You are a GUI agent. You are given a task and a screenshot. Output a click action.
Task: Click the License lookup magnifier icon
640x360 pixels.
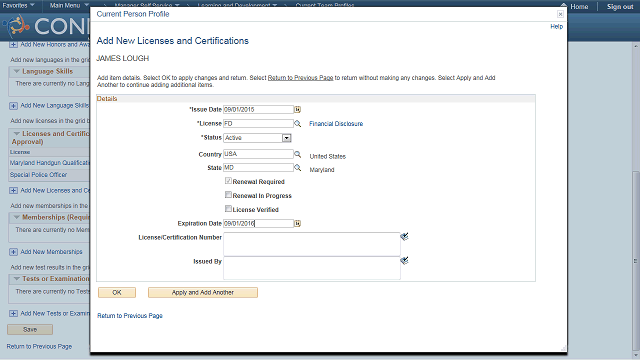pyautogui.click(x=298, y=123)
